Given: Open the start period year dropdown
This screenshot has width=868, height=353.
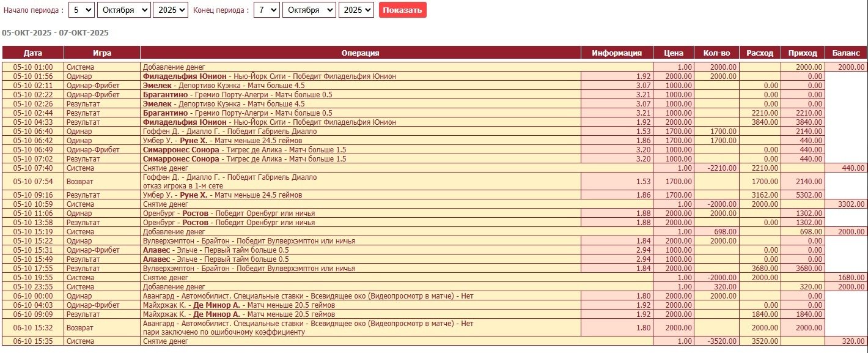Looking at the screenshot, I should (171, 10).
